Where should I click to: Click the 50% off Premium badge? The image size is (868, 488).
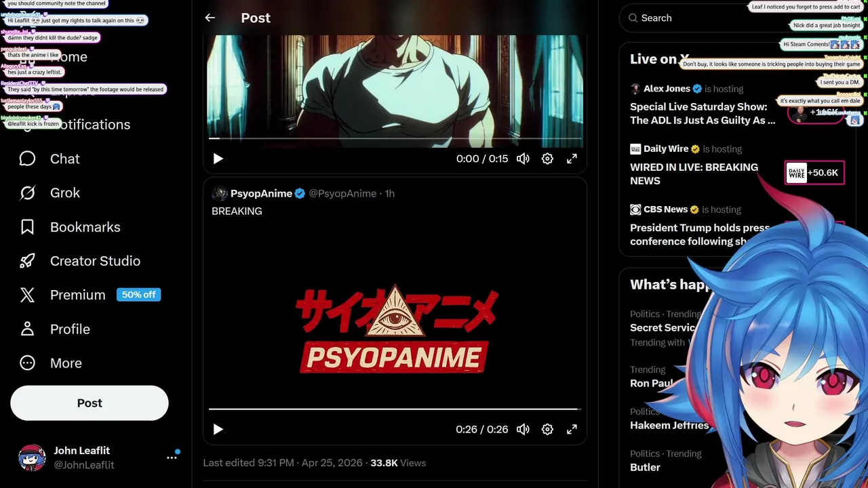coord(138,295)
